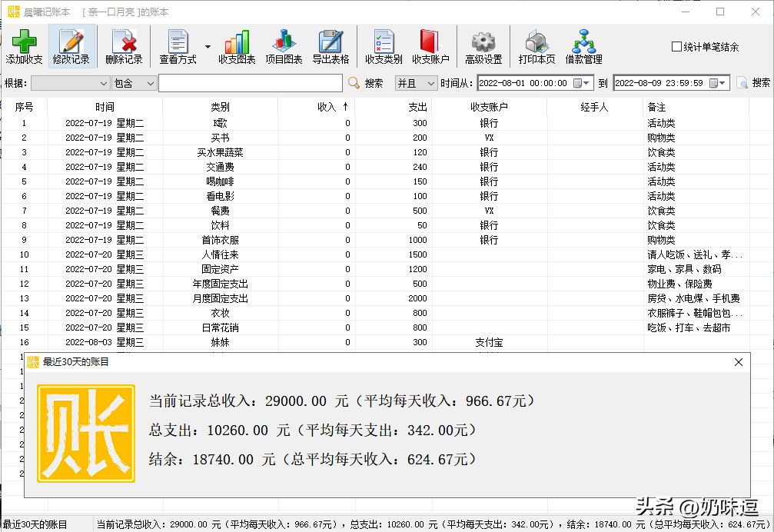Select the 人情往来 row
The width and height of the screenshot is (774, 532).
(375, 254)
